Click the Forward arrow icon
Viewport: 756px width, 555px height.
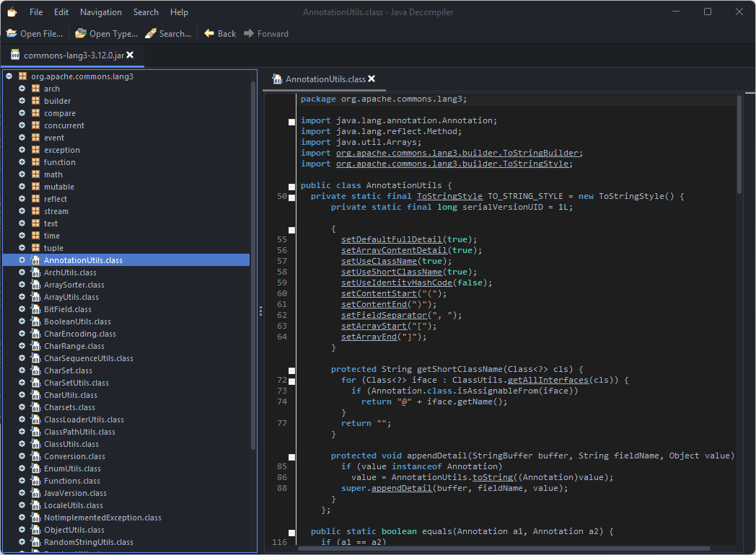click(x=249, y=33)
